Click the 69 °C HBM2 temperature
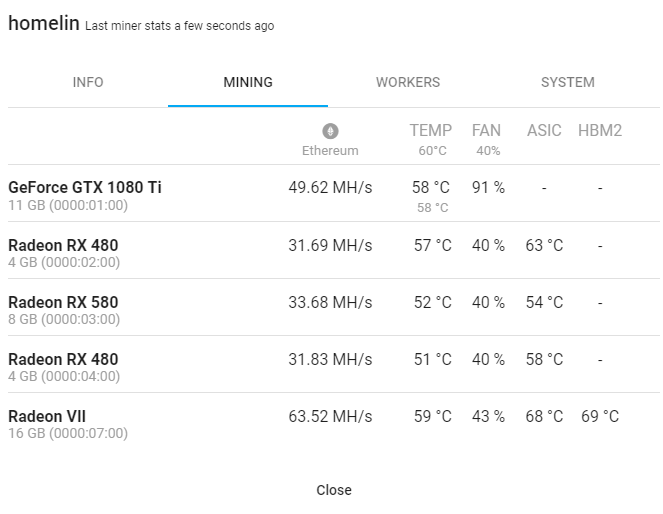 [x=600, y=416]
